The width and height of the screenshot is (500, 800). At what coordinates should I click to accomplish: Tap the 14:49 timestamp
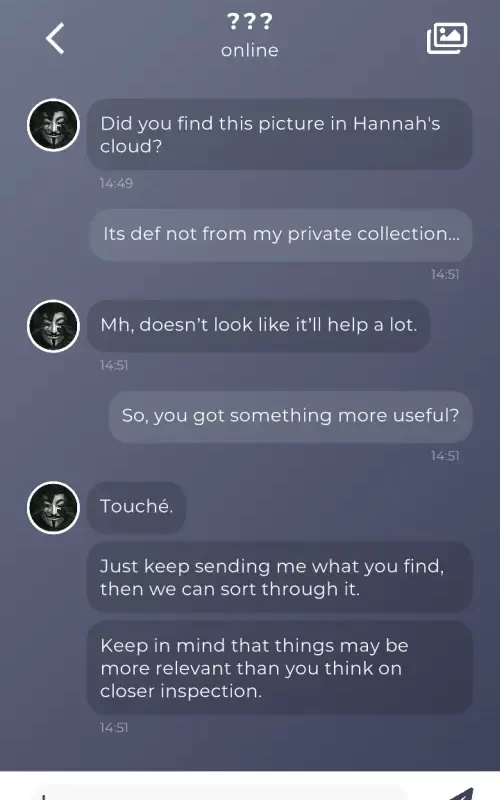click(116, 183)
